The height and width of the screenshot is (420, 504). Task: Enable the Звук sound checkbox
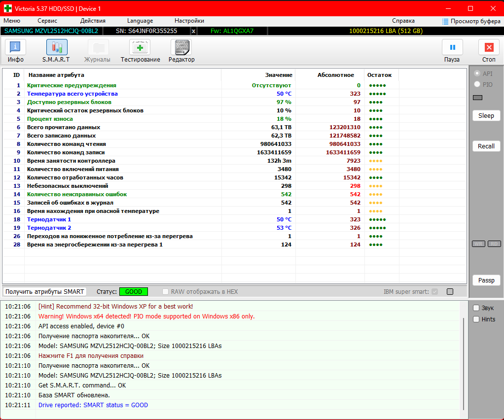(x=476, y=308)
